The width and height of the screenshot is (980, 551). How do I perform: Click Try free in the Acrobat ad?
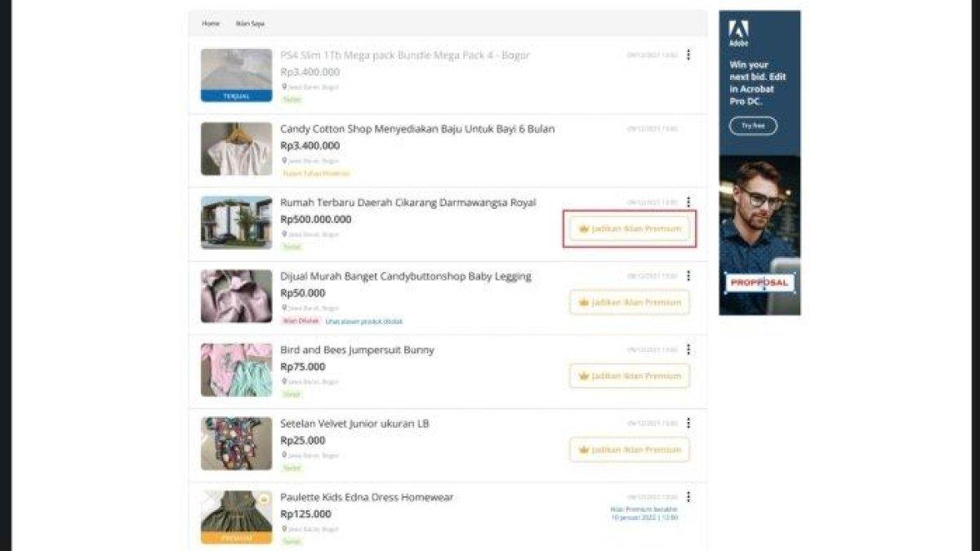(752, 127)
